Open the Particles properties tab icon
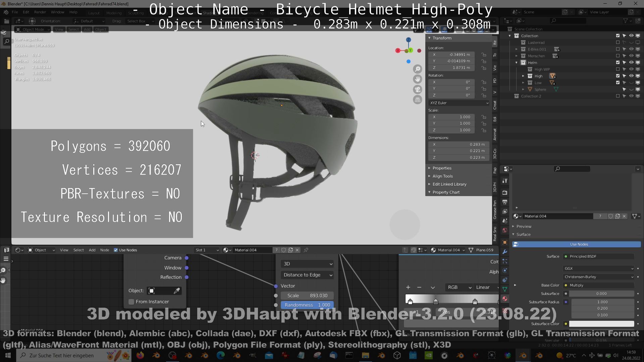 click(x=505, y=261)
